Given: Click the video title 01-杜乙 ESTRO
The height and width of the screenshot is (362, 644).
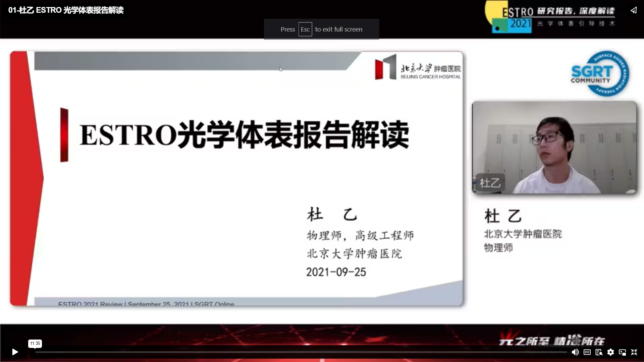Looking at the screenshot, I should click(x=66, y=10).
